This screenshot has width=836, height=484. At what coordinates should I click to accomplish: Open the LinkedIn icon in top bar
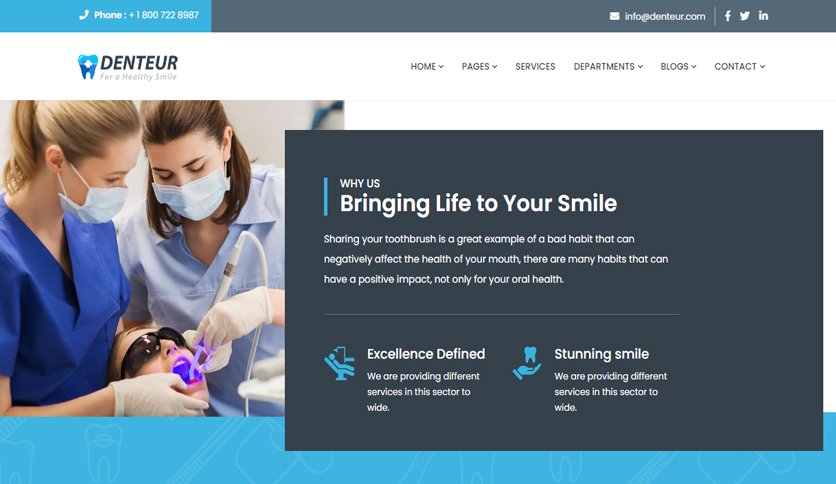tap(763, 16)
